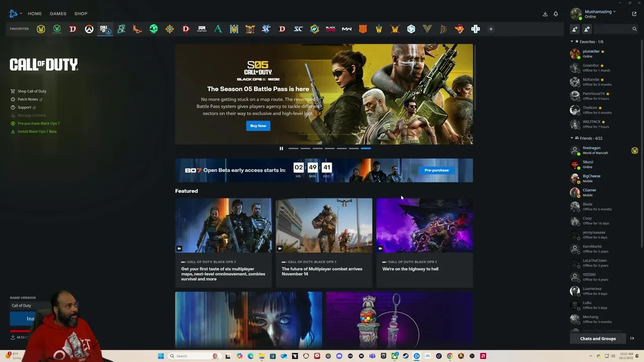Image resolution: width=644 pixels, height=362 pixels.
Task: Open Hearthstone from the favorites bar
Action: click(x=170, y=29)
